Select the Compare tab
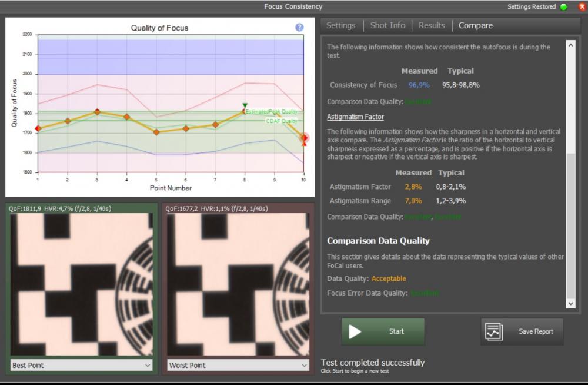Screen dimensions: 588x385 point(476,25)
